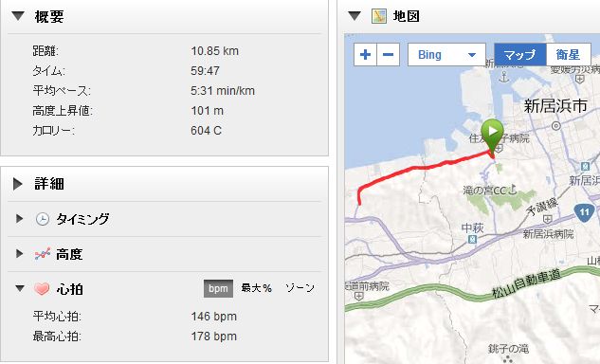The width and height of the screenshot is (600, 364).
Task: Click the map zoom in plus button
Action: pyautogui.click(x=366, y=55)
